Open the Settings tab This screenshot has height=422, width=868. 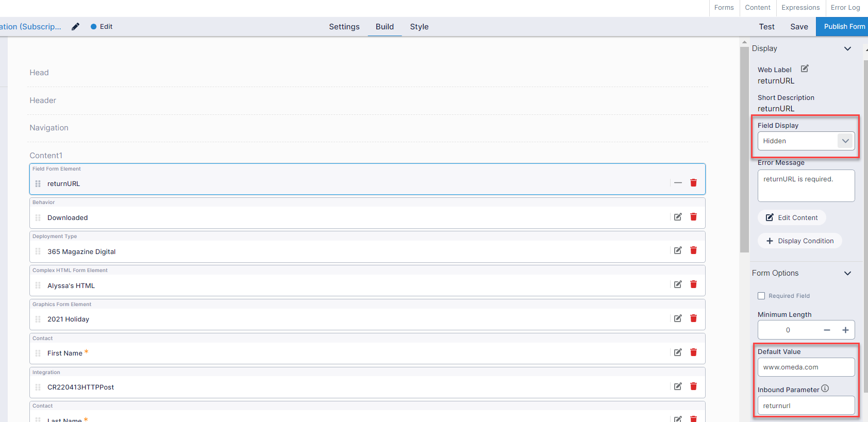point(344,27)
